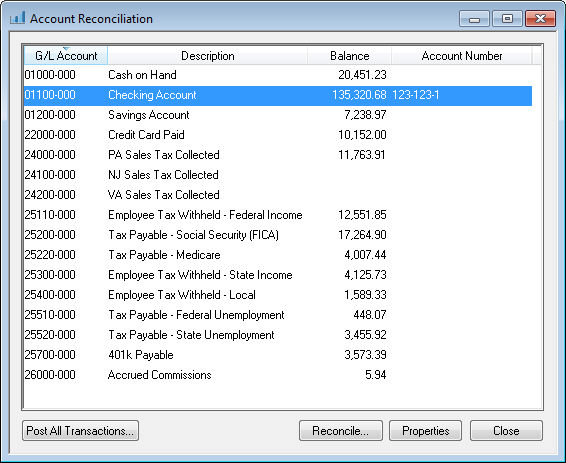Click the Post All Transactions button

click(x=80, y=431)
